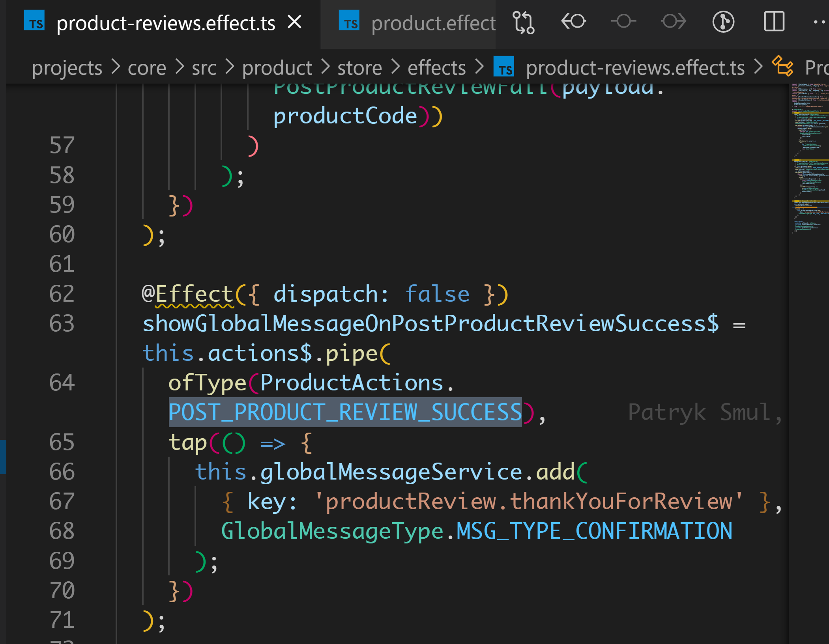Viewport: 829px width, 644px height.
Task: Open the GitLens file history icon
Action: [723, 21]
